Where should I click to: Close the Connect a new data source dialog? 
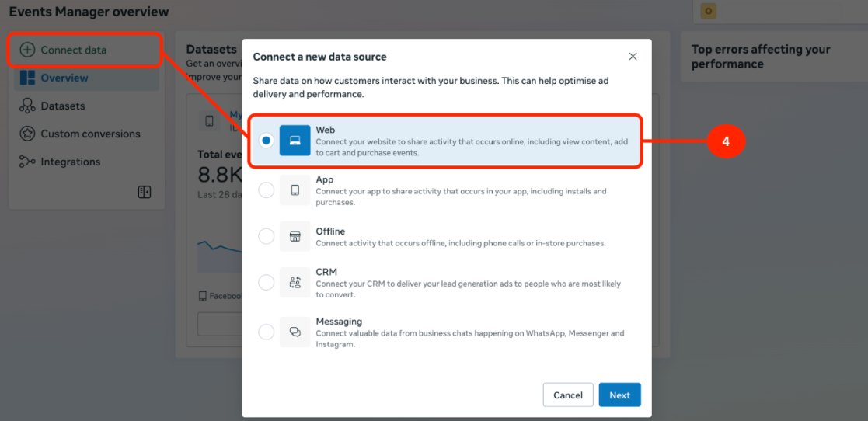point(633,57)
